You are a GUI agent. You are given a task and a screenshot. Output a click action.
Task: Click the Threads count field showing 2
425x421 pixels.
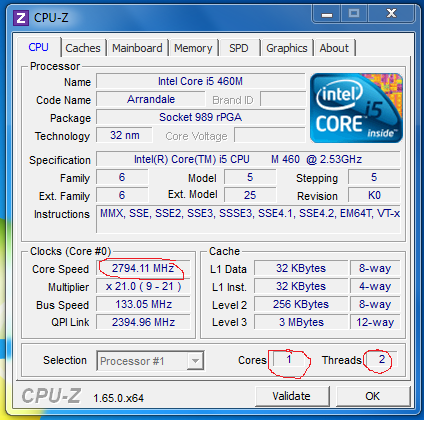coord(382,360)
